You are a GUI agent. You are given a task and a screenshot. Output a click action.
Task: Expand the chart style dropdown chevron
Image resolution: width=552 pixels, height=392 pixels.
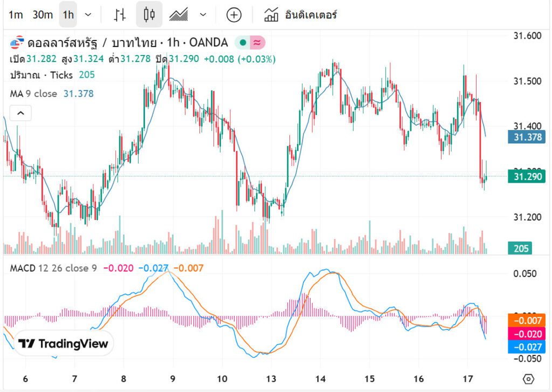pos(203,15)
